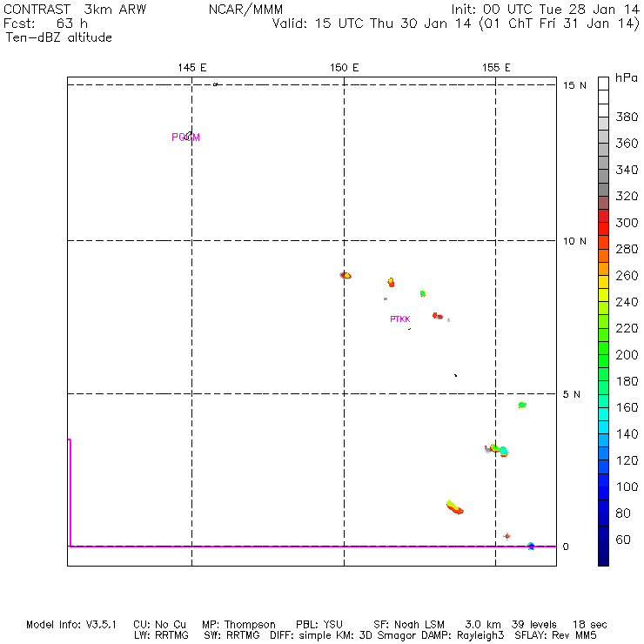Viewport: 644px width, 644px height.
Task: Click the 'PBL: YSU' footer text
Action: (319, 625)
